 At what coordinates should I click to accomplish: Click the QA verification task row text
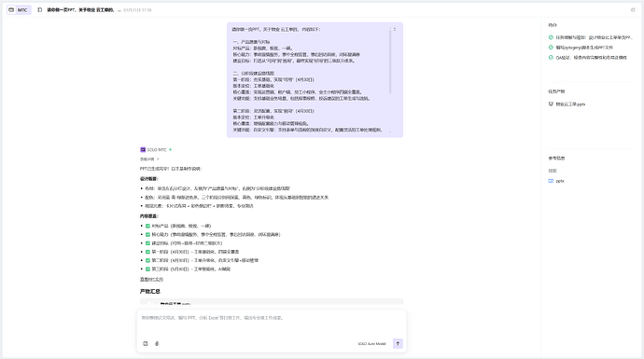tap(592, 58)
